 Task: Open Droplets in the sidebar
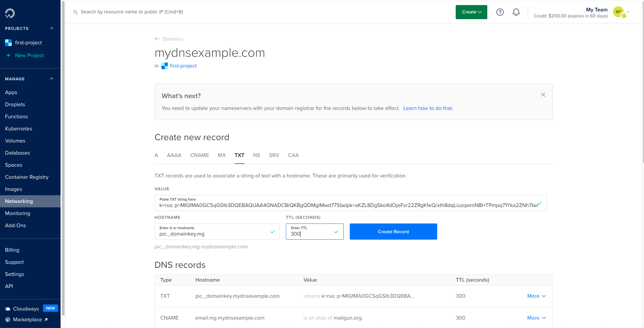coord(15,105)
